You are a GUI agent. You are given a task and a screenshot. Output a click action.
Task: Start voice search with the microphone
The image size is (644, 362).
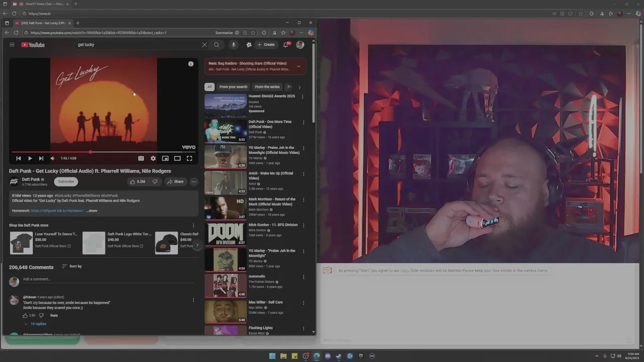(233, 45)
